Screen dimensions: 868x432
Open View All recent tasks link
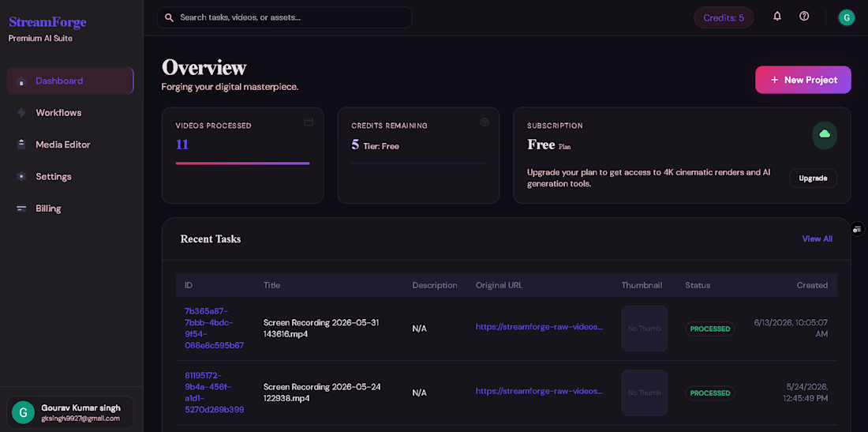pyautogui.click(x=817, y=239)
